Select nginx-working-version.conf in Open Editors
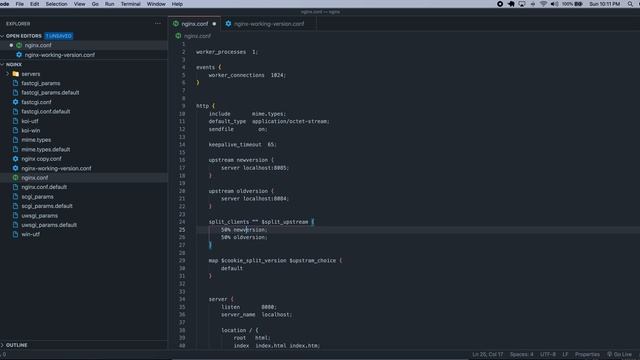This screenshot has height=360, width=640. [60, 55]
